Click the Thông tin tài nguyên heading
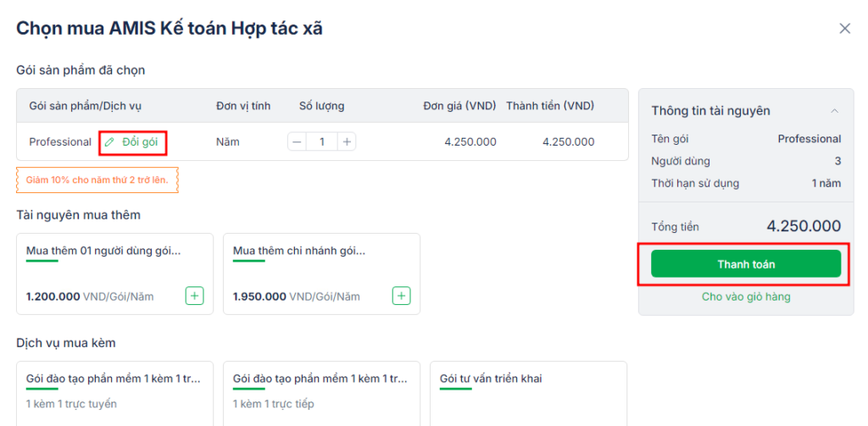The height and width of the screenshot is (426, 868). 711,111
